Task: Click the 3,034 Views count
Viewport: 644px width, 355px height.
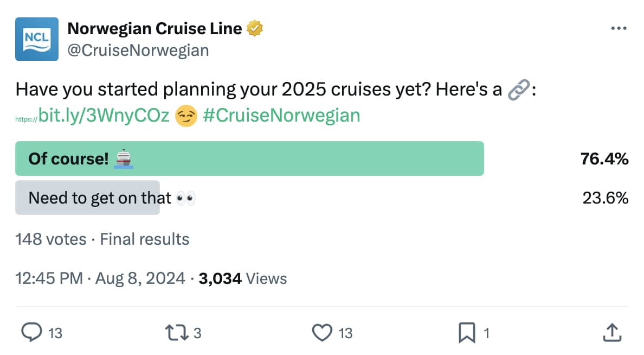Action: (x=243, y=278)
